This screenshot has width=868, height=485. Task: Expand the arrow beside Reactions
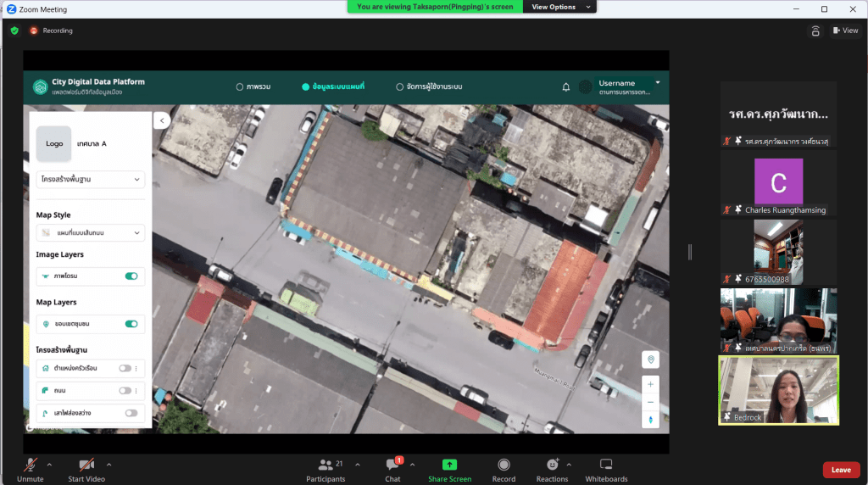pyautogui.click(x=569, y=465)
